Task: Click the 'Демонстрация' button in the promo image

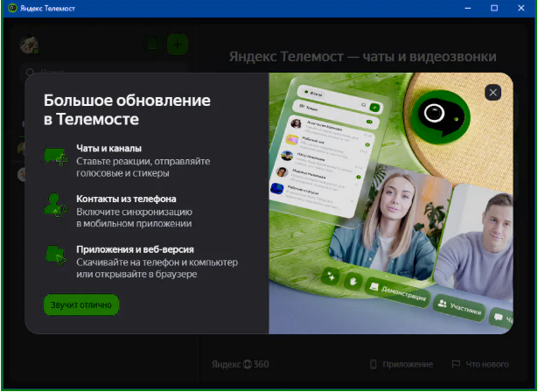Action: 398,291
